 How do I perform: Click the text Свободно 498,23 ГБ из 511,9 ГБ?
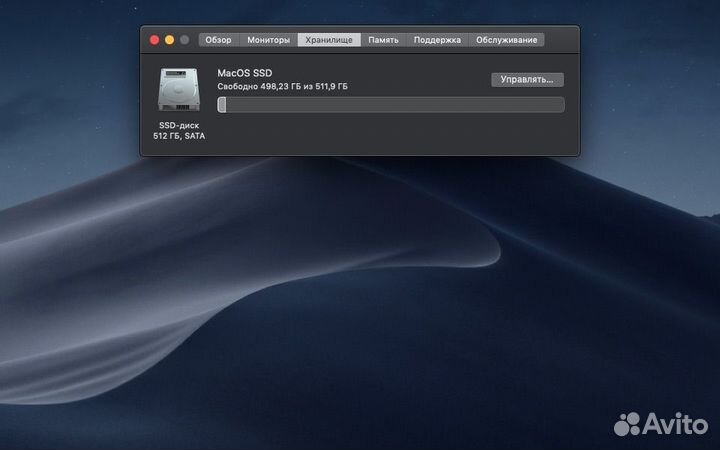[282, 86]
